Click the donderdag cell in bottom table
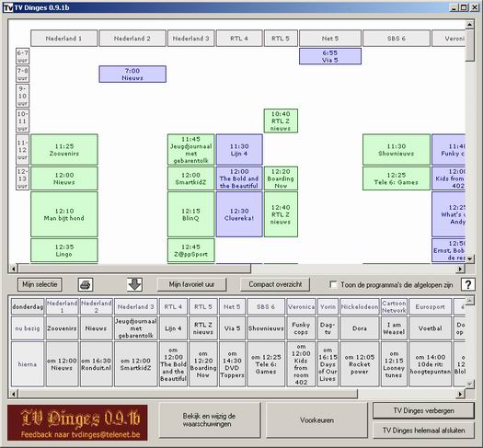Screen dimensions: 483x448 click(x=28, y=306)
